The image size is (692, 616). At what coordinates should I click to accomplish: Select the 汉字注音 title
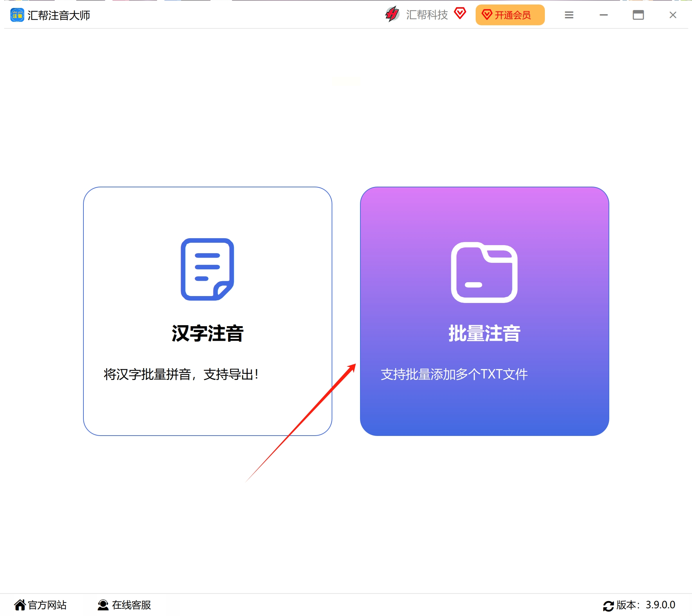[208, 333]
